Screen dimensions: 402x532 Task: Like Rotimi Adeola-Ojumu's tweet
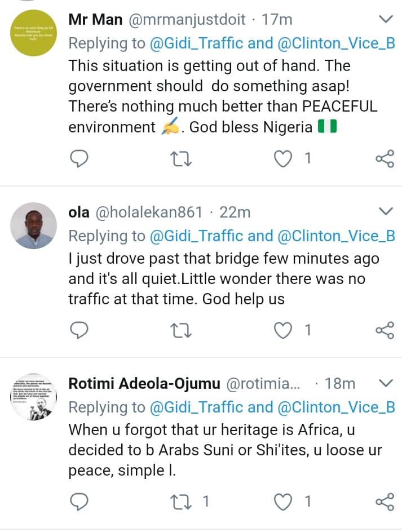(282, 501)
